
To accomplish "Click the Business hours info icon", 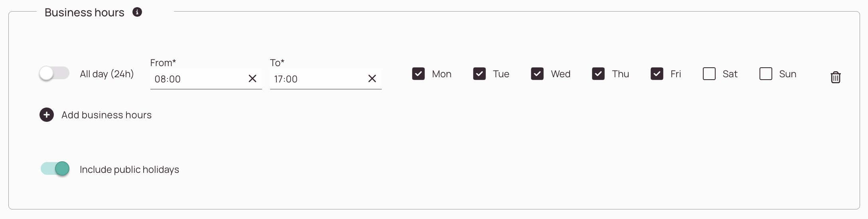I will coord(137,12).
